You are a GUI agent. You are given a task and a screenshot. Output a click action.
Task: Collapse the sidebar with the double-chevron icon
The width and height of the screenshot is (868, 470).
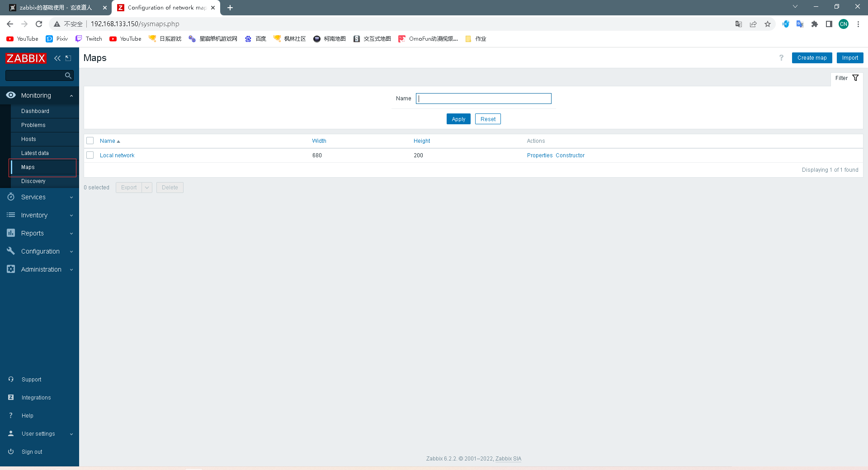tap(57, 58)
